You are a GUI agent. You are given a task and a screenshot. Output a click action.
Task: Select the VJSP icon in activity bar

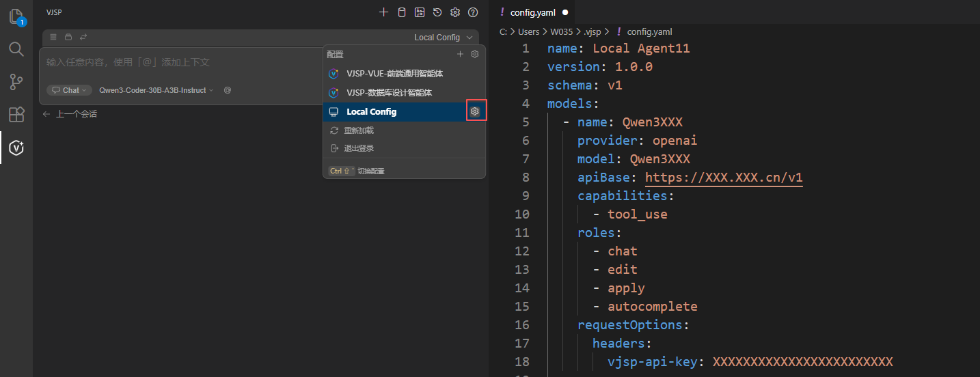[16, 148]
